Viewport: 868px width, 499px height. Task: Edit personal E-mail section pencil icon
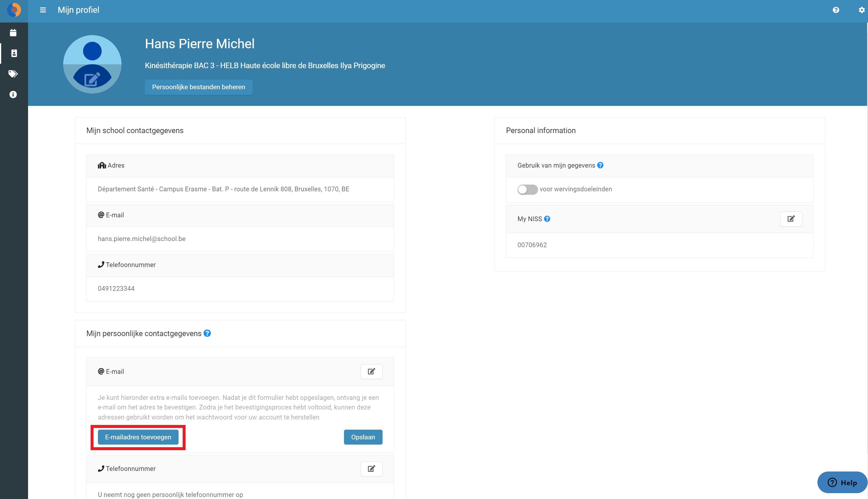tap(371, 371)
